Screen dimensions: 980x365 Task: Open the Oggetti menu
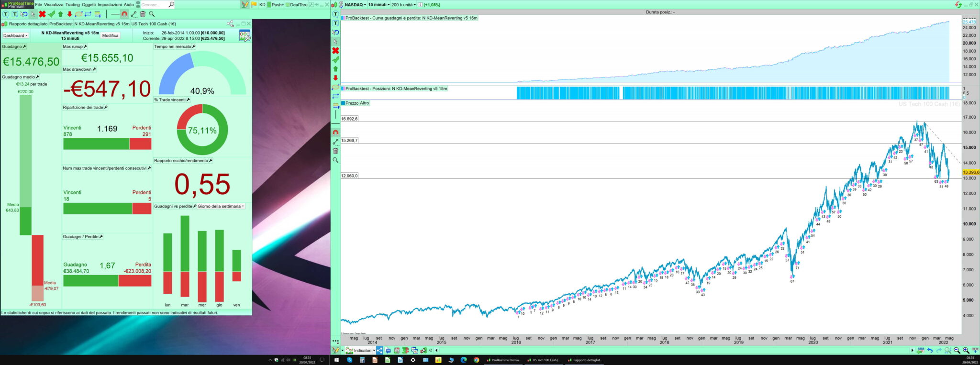click(89, 5)
